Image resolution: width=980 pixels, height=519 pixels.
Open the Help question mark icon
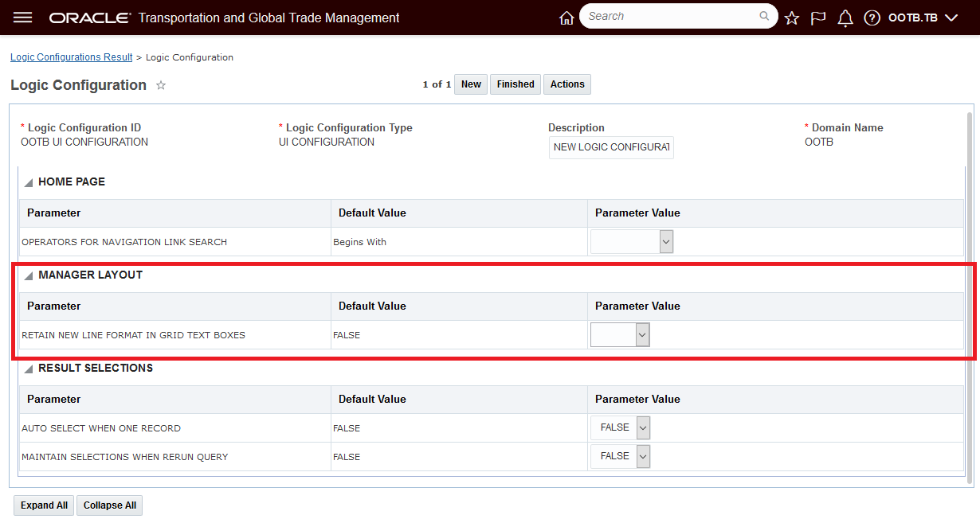[872, 18]
